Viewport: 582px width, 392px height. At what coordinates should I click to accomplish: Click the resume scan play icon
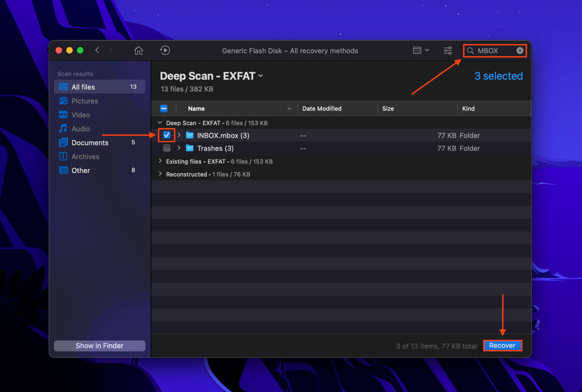(x=165, y=50)
